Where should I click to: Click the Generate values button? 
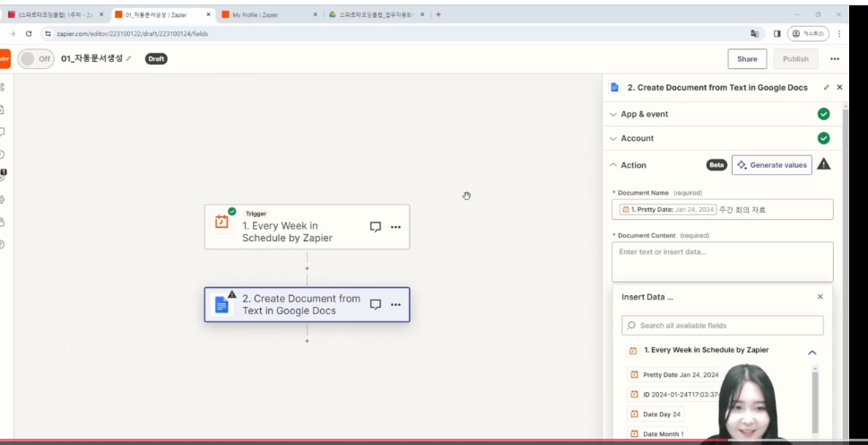click(772, 165)
